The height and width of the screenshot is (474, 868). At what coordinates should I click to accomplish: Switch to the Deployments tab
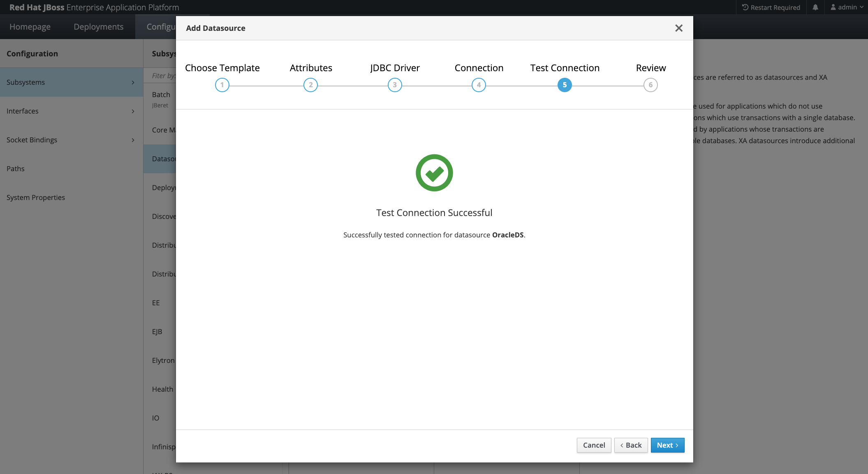[x=98, y=27]
